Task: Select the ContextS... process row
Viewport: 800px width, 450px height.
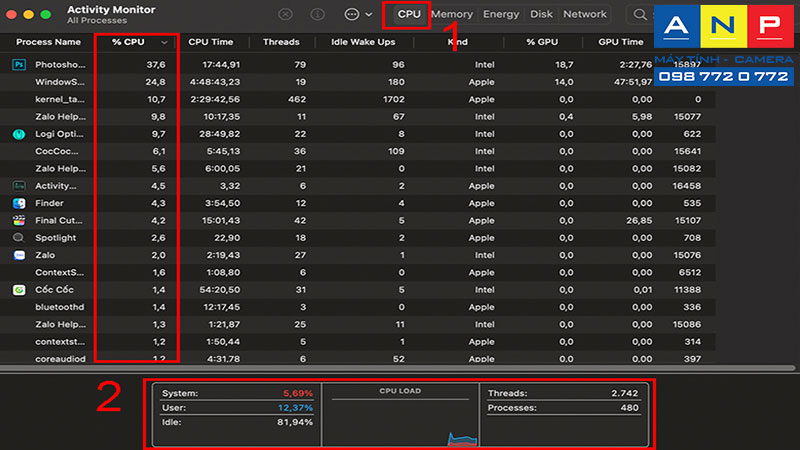Action: (x=357, y=272)
